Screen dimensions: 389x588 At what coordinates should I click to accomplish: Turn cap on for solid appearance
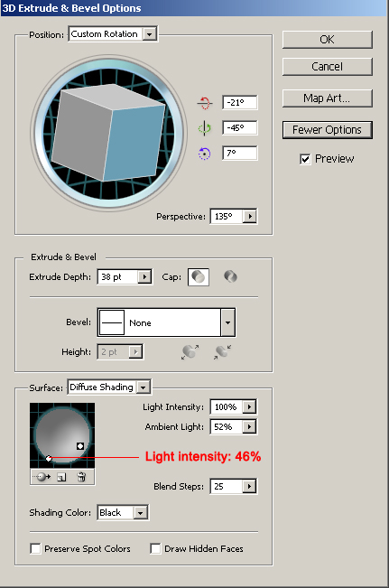click(199, 277)
